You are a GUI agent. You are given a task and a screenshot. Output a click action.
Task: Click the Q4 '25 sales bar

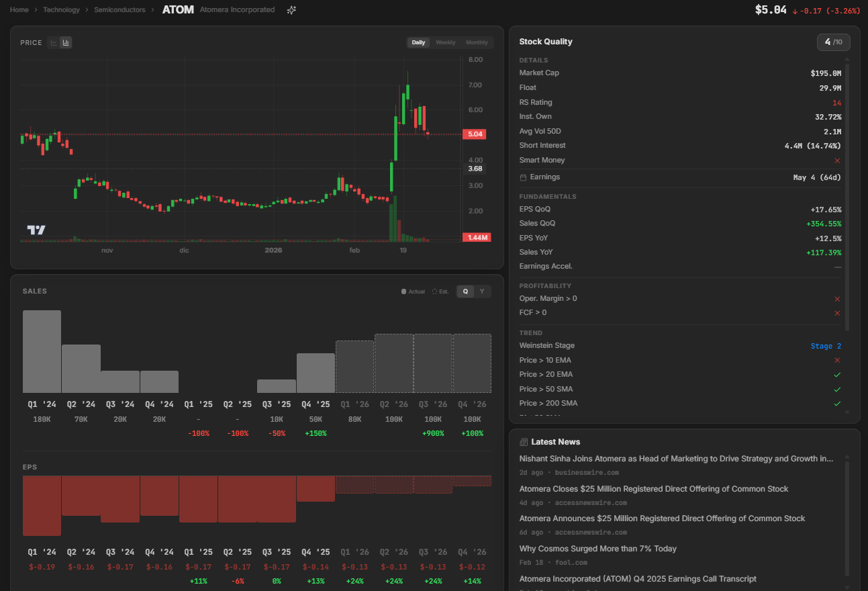316,373
